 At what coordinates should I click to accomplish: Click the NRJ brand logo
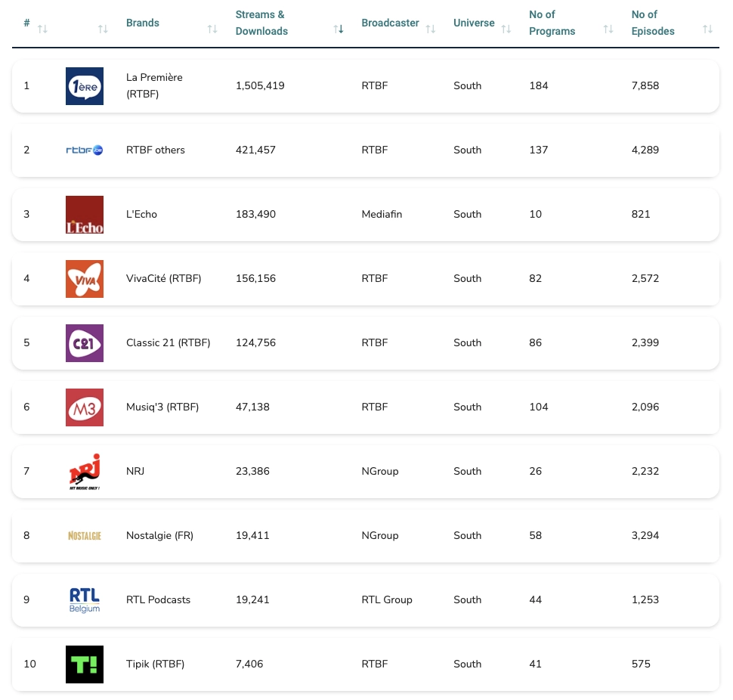click(x=84, y=472)
